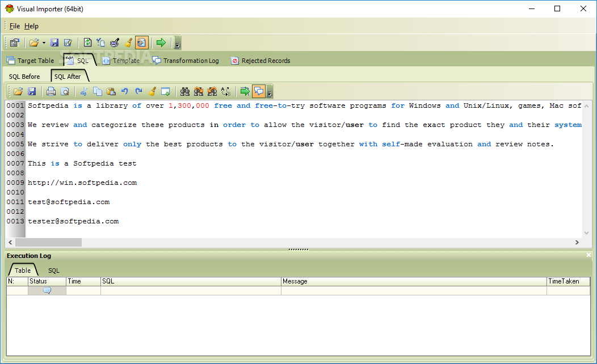
Task: Click the editor's scroll left arrow
Action: pos(10,242)
